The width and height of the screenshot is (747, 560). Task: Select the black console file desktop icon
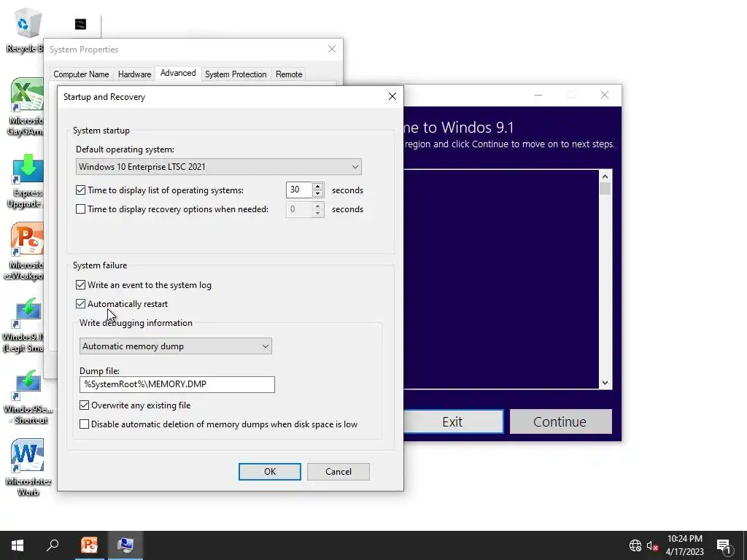pos(80,24)
